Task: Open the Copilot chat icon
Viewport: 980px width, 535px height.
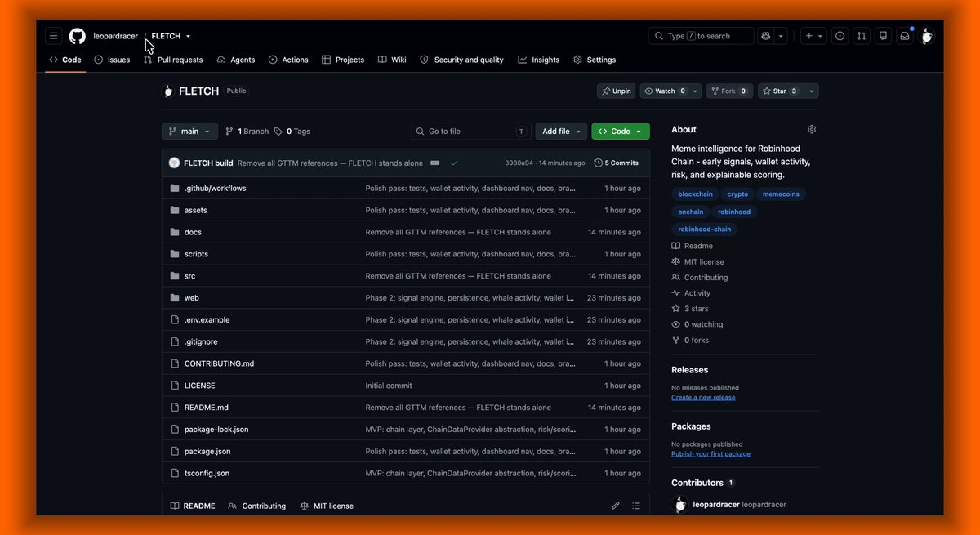Action: (x=765, y=36)
